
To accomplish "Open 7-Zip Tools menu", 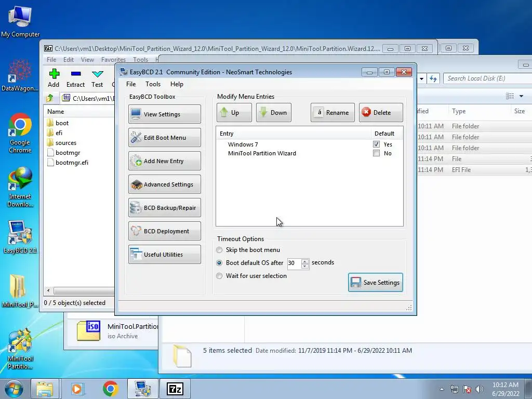I will click(140, 59).
